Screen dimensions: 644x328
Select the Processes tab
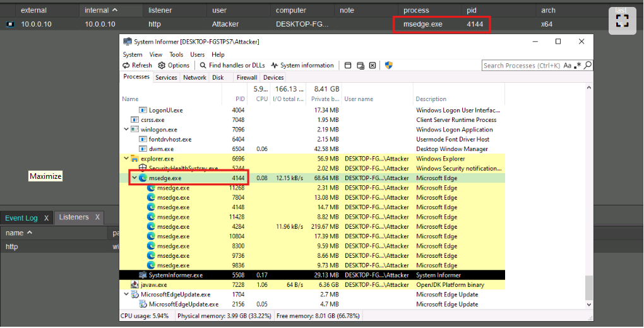pyautogui.click(x=136, y=77)
